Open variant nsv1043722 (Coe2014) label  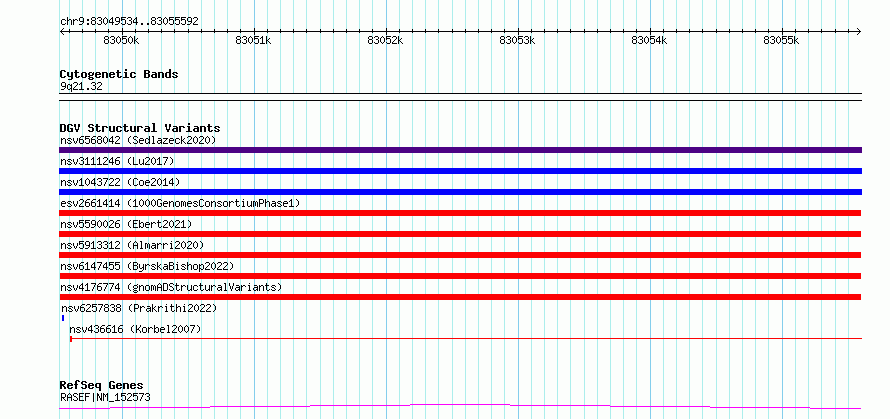(120, 182)
